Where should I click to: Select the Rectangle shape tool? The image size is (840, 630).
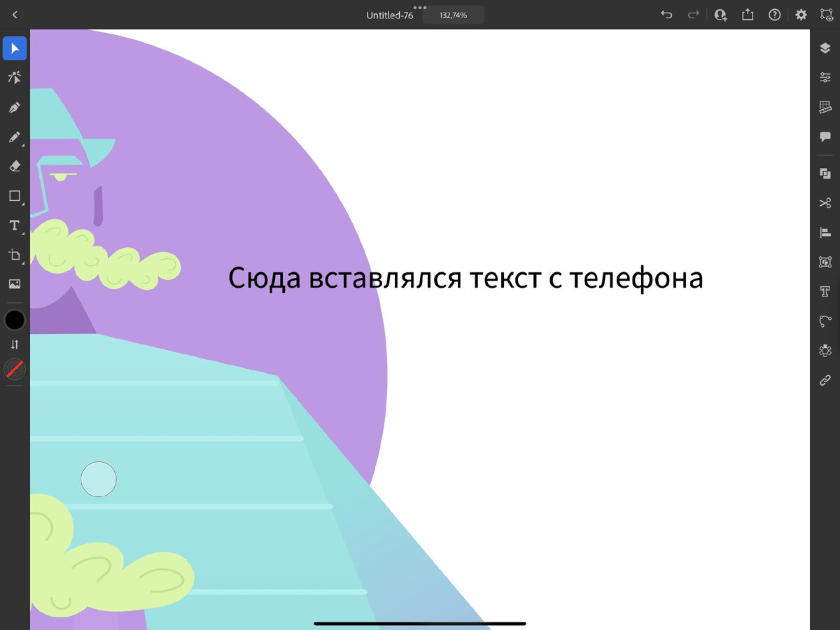point(15,196)
